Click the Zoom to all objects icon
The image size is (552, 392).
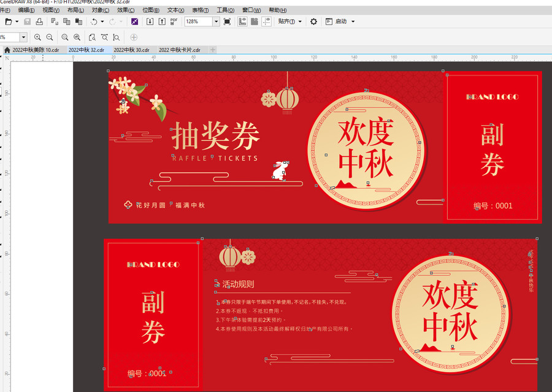[x=77, y=37]
